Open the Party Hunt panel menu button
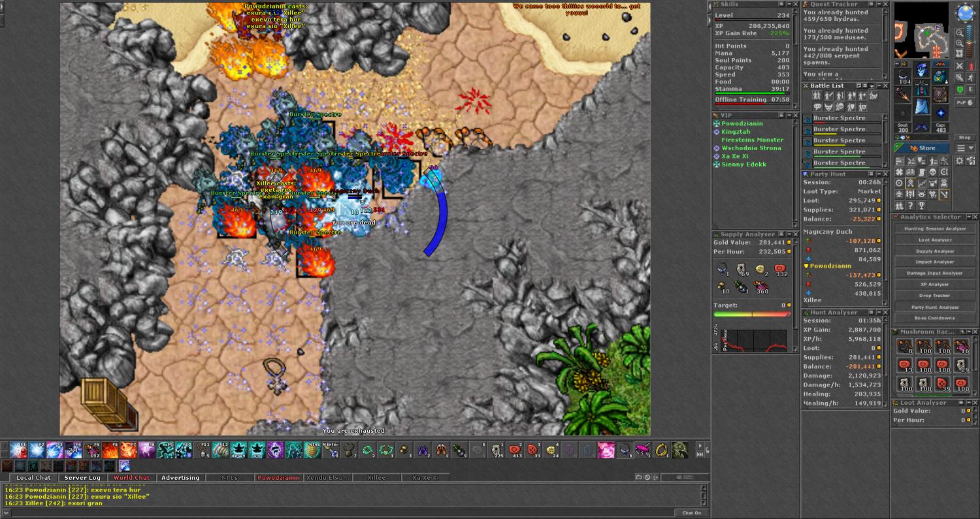 coord(871,174)
